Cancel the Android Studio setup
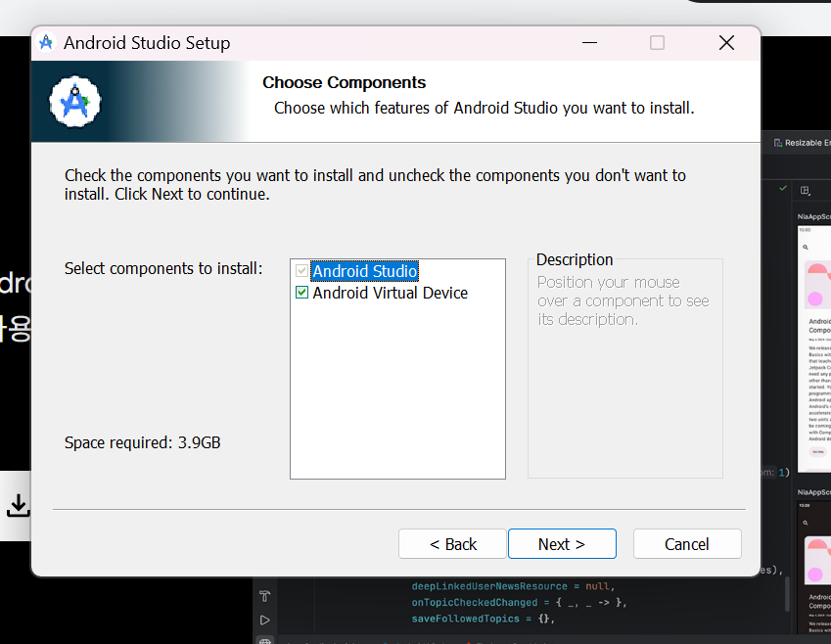The image size is (831, 644). coord(687,544)
